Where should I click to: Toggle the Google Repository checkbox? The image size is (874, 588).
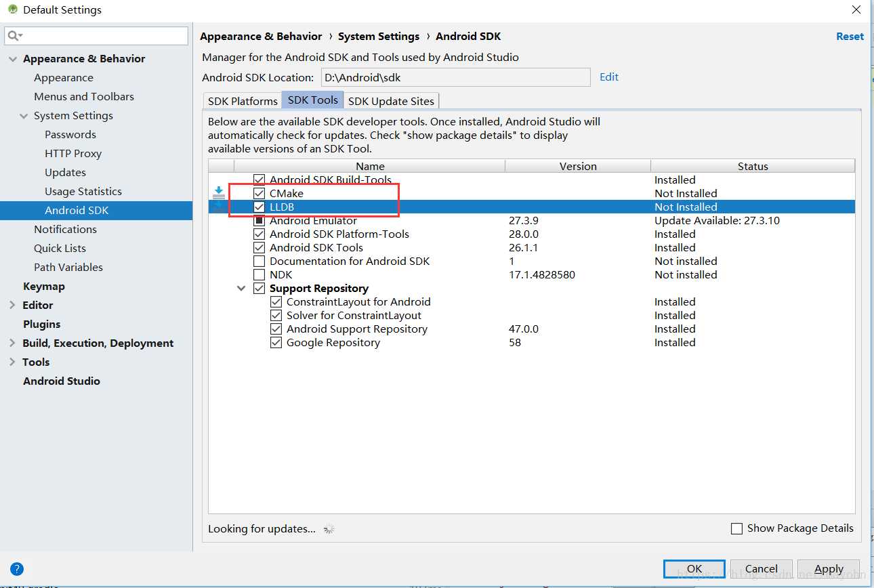pos(276,343)
